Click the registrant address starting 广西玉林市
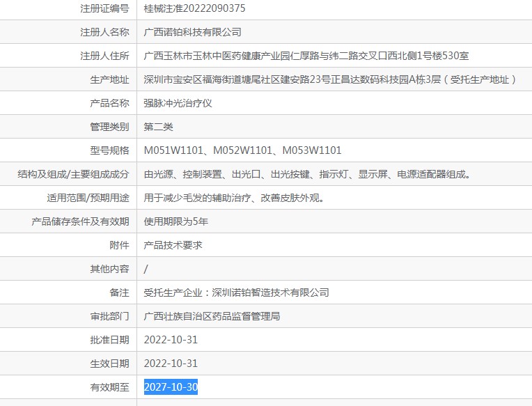This screenshot has height=406, width=532. point(306,56)
